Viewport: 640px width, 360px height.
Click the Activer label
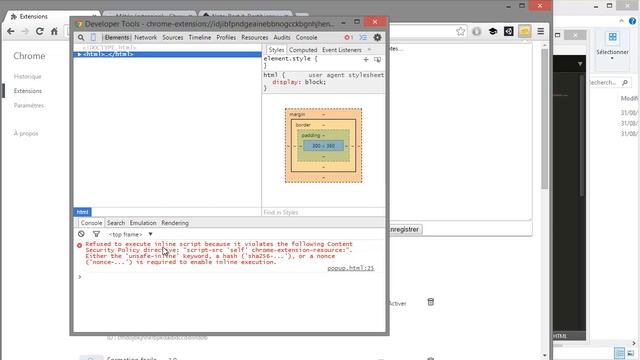click(x=397, y=303)
